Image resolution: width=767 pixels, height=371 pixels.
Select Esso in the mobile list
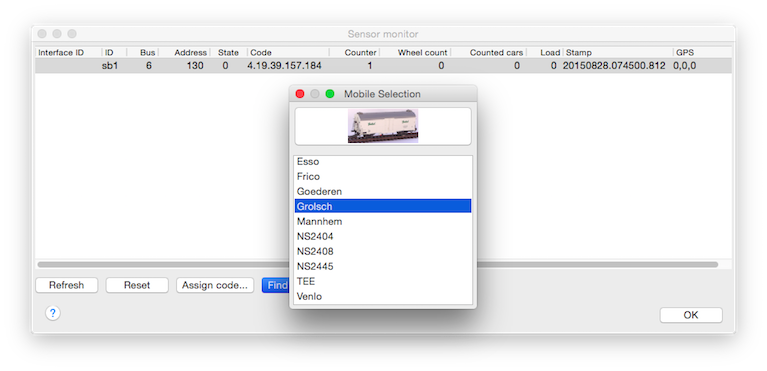pyautogui.click(x=383, y=162)
